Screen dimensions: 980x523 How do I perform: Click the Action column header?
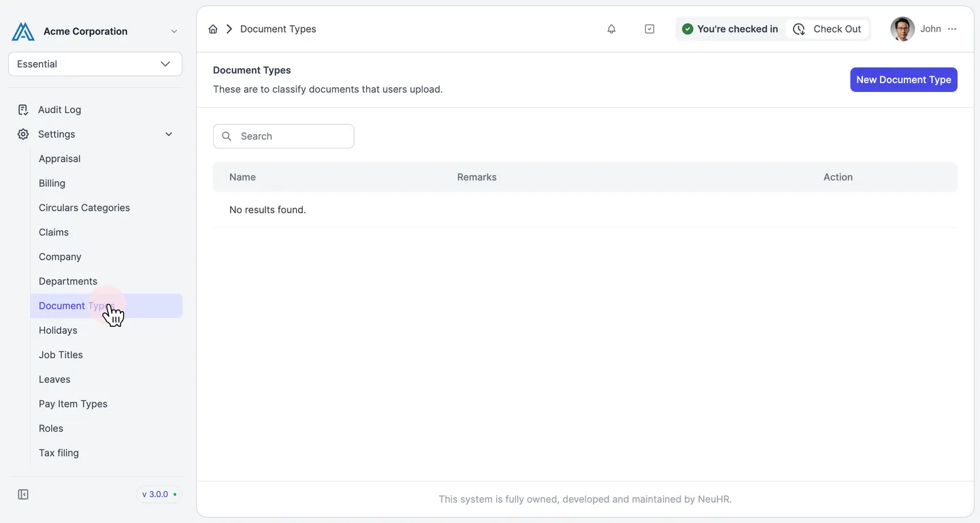click(x=838, y=177)
